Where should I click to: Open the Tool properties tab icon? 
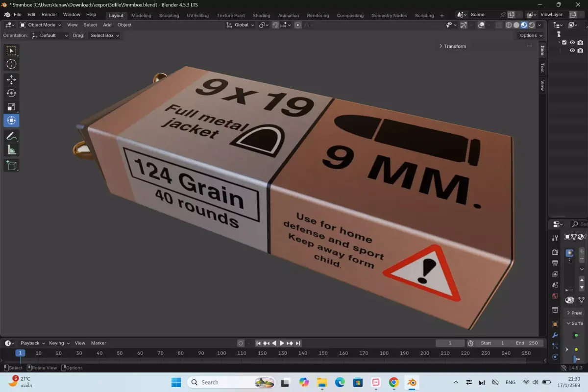pyautogui.click(x=555, y=238)
